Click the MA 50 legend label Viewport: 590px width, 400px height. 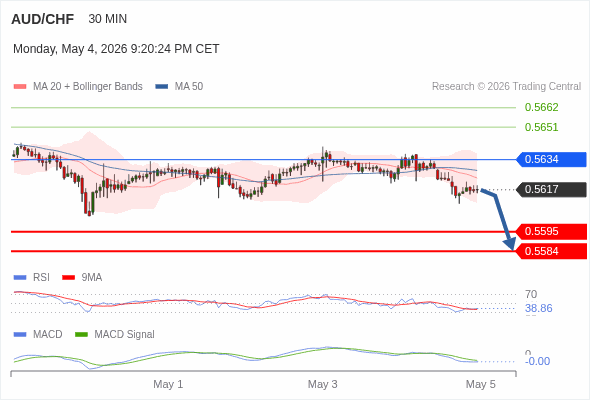189,87
